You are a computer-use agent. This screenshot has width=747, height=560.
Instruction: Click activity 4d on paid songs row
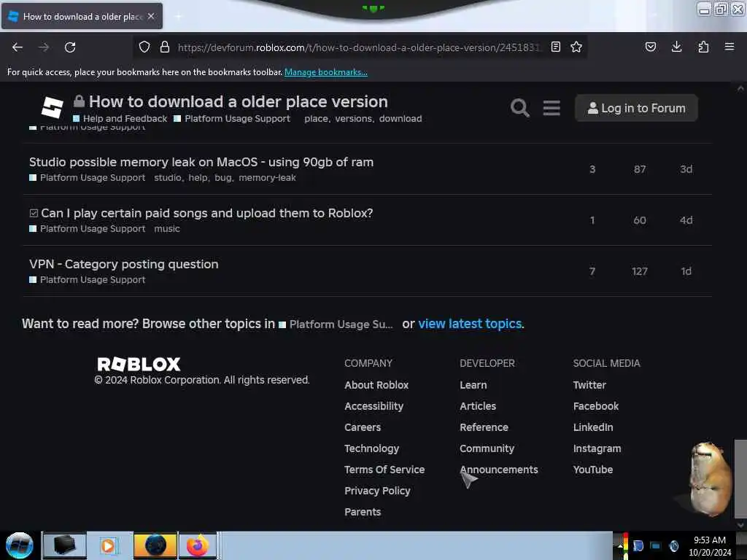[686, 220]
